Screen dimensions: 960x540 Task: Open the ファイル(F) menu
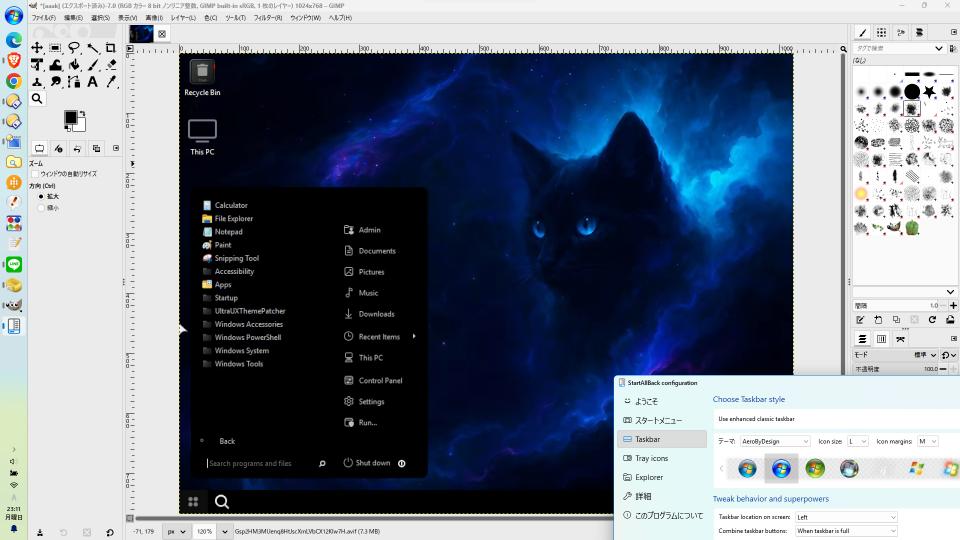point(43,18)
